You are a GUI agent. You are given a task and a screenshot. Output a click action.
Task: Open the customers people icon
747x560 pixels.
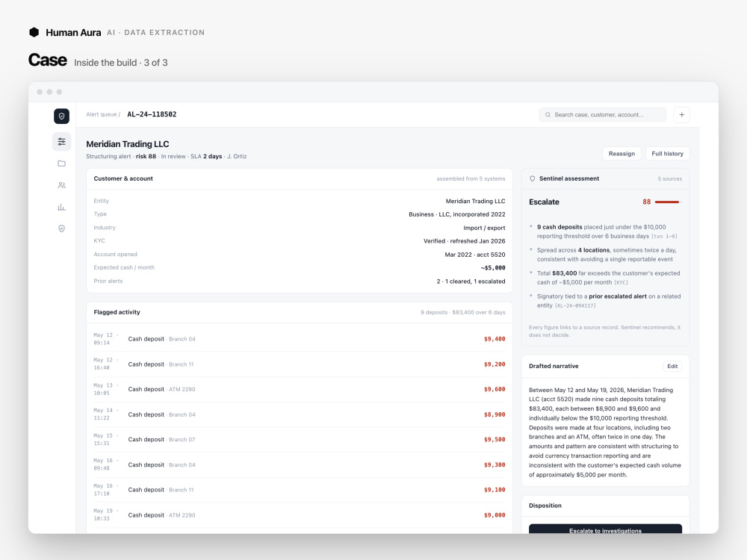coord(61,185)
